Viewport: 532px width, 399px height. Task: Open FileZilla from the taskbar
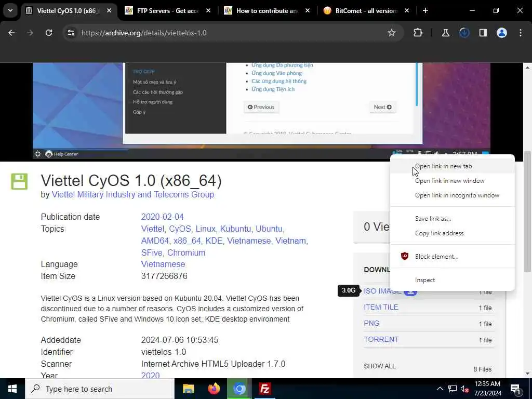(x=264, y=389)
